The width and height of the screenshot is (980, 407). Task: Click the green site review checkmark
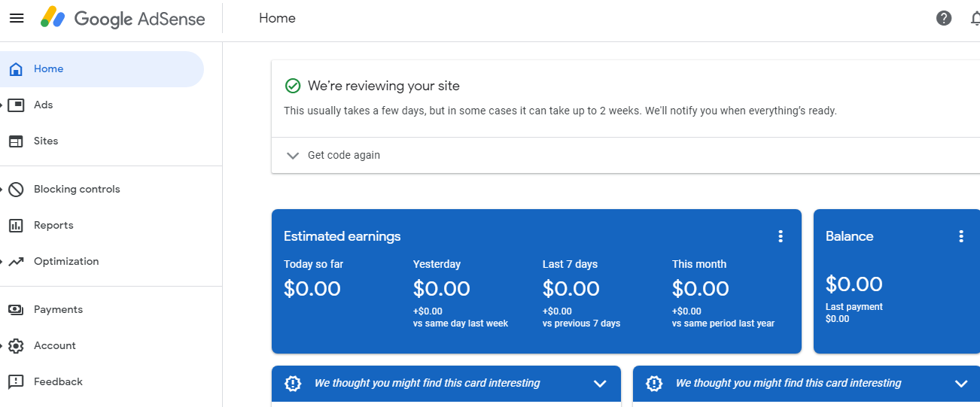click(293, 86)
